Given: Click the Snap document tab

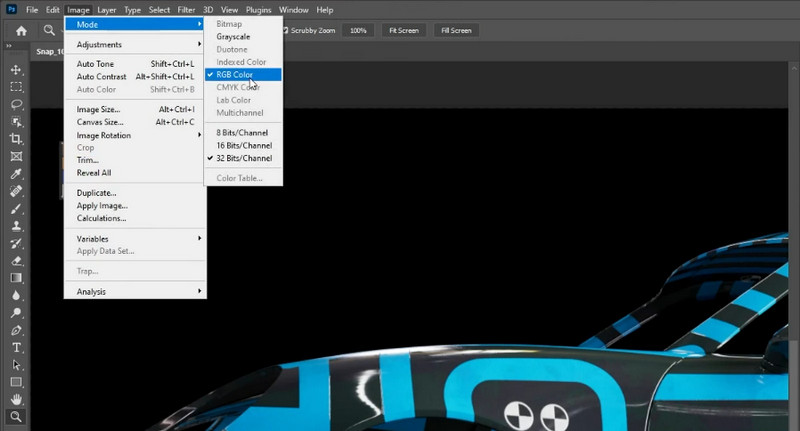Looking at the screenshot, I should [x=49, y=52].
